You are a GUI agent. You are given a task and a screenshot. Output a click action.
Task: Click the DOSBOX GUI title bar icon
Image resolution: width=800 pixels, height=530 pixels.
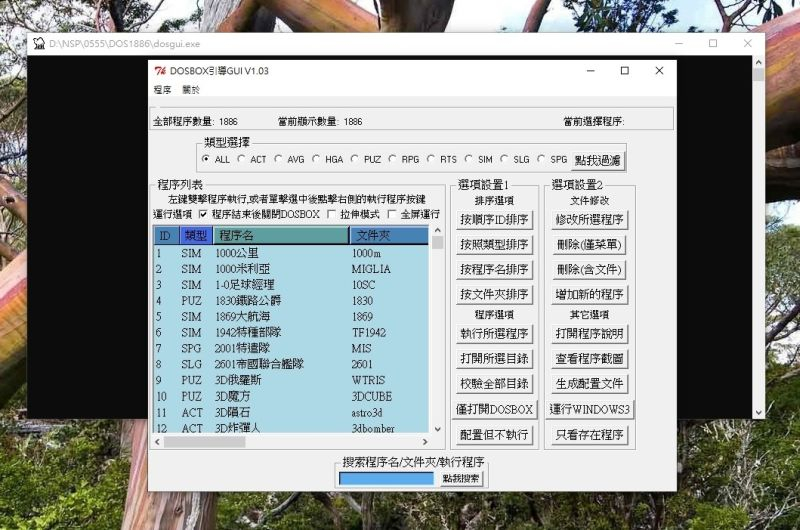point(160,71)
